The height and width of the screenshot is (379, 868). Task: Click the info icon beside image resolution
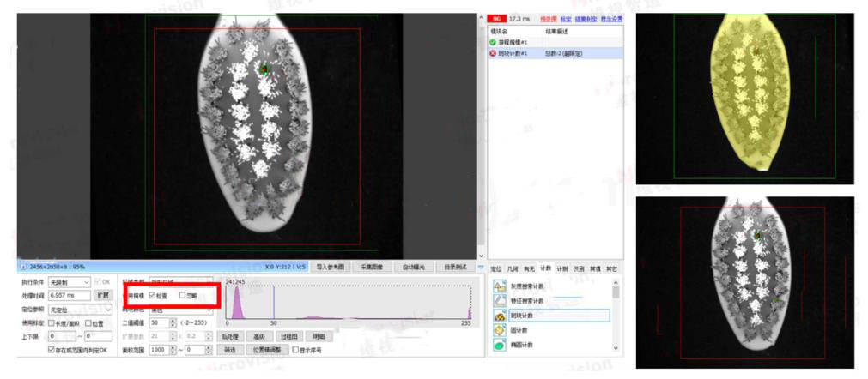tap(22, 266)
